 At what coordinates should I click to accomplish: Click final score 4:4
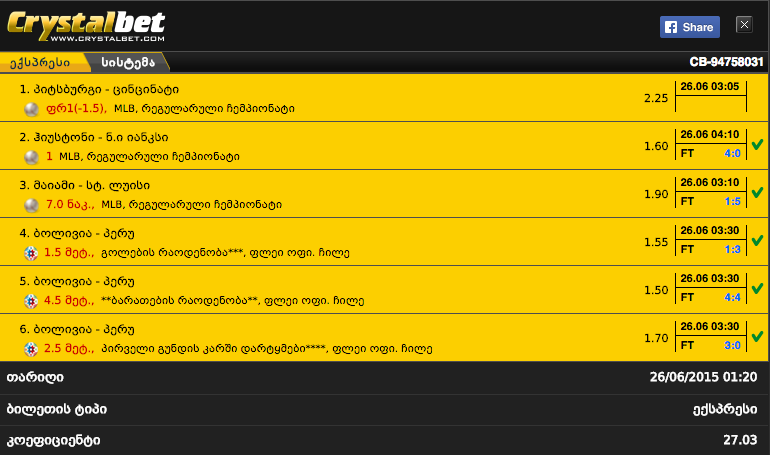tap(732, 297)
